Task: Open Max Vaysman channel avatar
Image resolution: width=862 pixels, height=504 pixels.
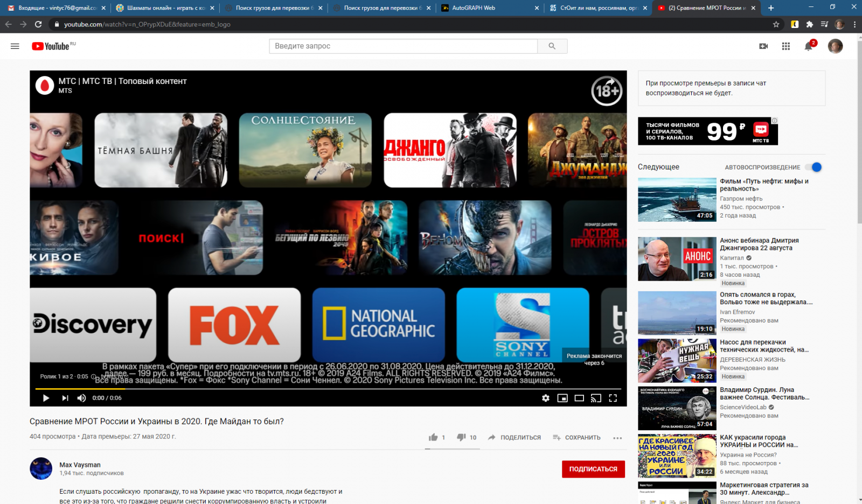Action: coord(41,468)
